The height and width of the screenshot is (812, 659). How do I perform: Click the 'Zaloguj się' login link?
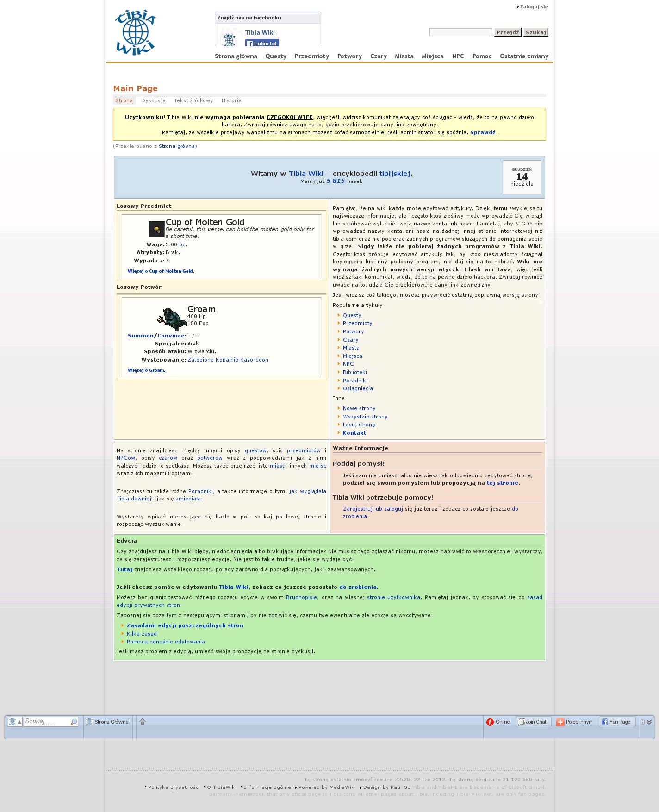pos(534,7)
